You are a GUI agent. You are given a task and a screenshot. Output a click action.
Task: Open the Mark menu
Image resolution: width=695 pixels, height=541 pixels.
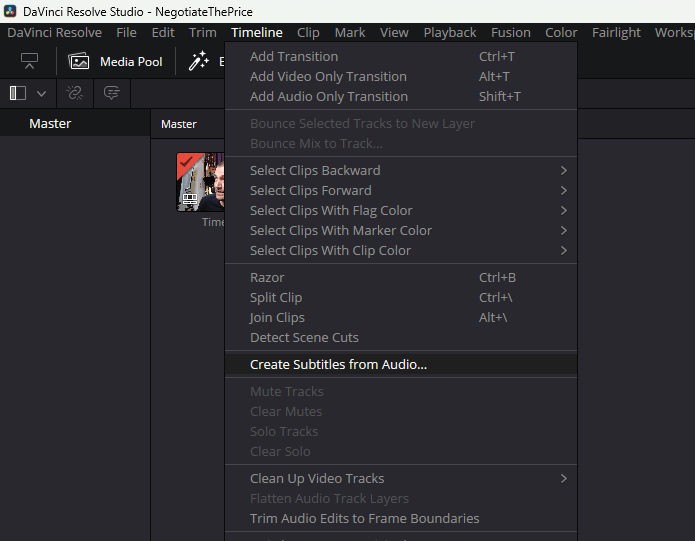click(x=350, y=32)
